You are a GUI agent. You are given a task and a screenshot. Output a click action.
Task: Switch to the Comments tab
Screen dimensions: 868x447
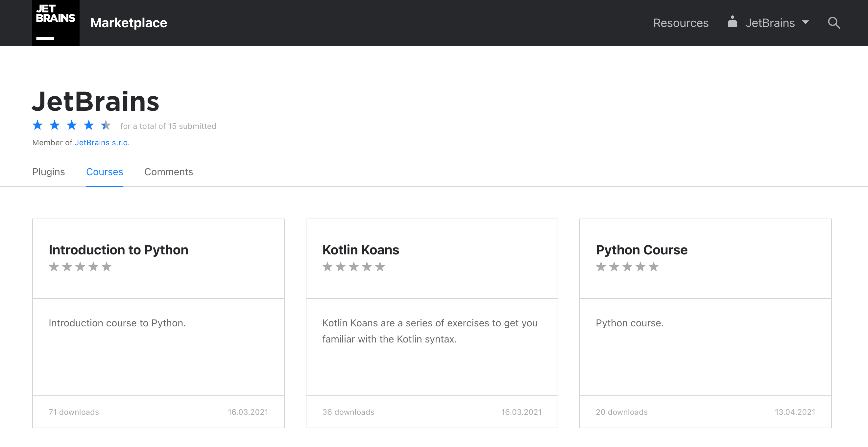(168, 172)
